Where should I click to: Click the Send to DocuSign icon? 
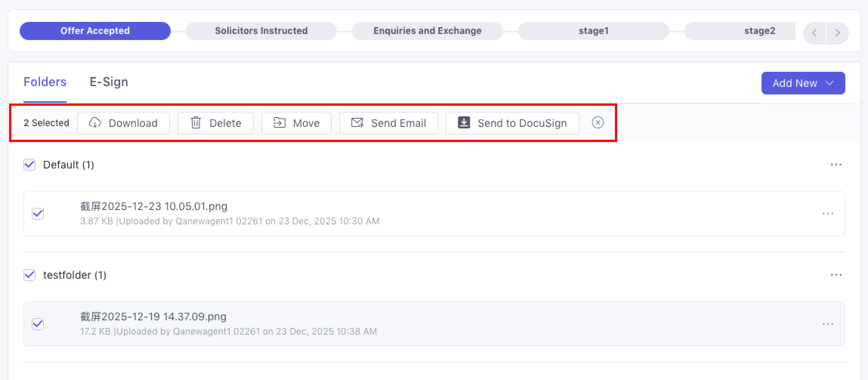[464, 123]
